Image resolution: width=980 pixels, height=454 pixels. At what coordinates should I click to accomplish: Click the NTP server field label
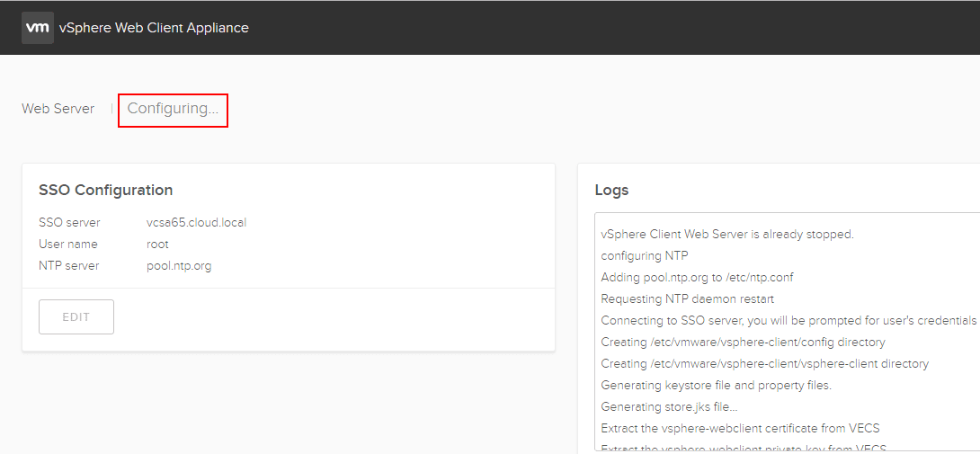pos(68,266)
